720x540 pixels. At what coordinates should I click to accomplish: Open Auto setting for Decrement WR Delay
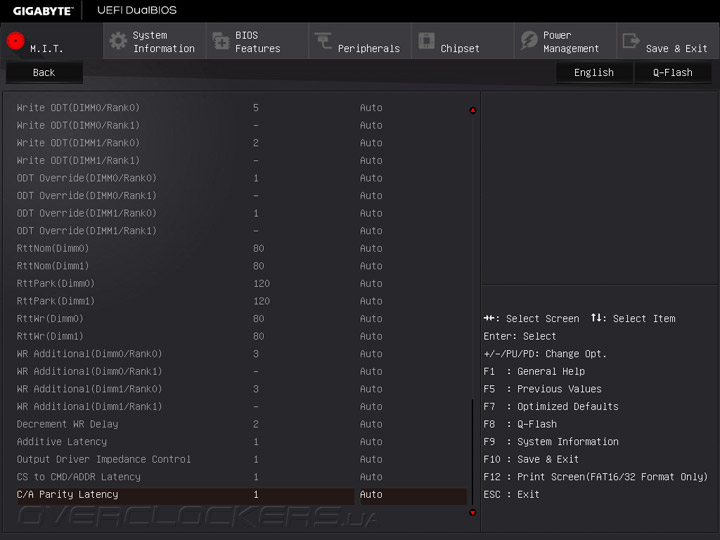tap(371, 424)
